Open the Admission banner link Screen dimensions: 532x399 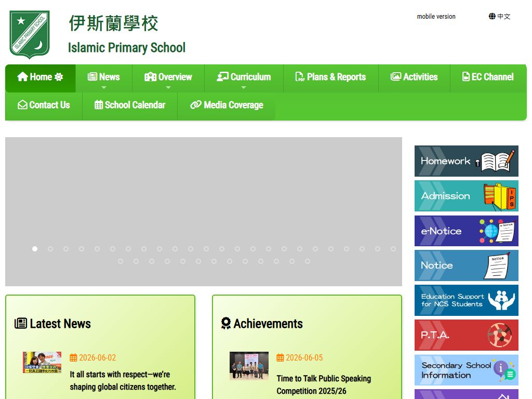[x=467, y=196]
